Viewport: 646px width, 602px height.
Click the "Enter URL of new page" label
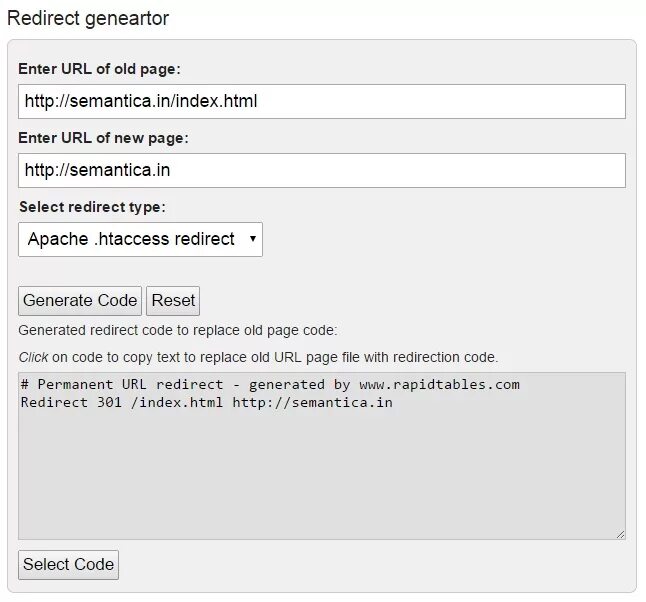coord(103,138)
